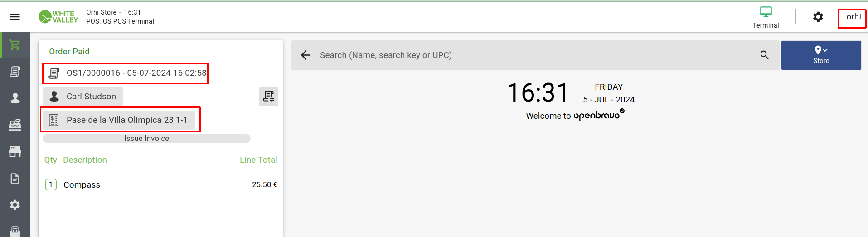Open the receipts sidebar icon
868x237 pixels.
15,72
